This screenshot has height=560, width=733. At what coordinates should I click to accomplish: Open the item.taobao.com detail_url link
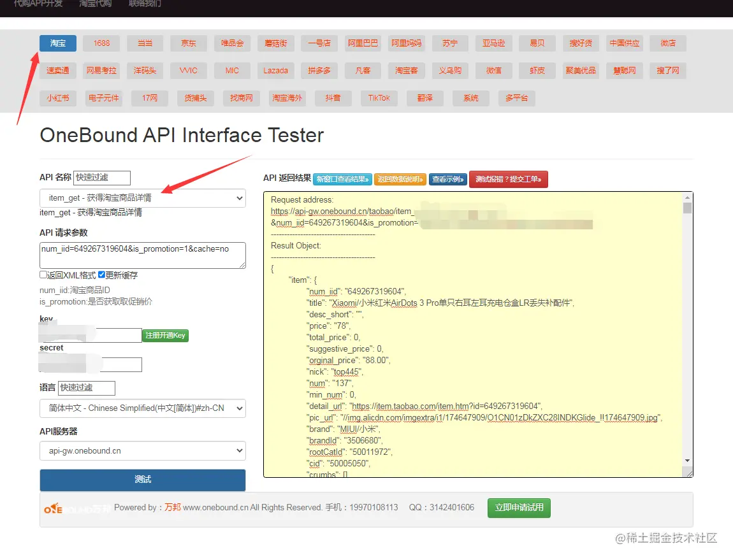click(446, 406)
